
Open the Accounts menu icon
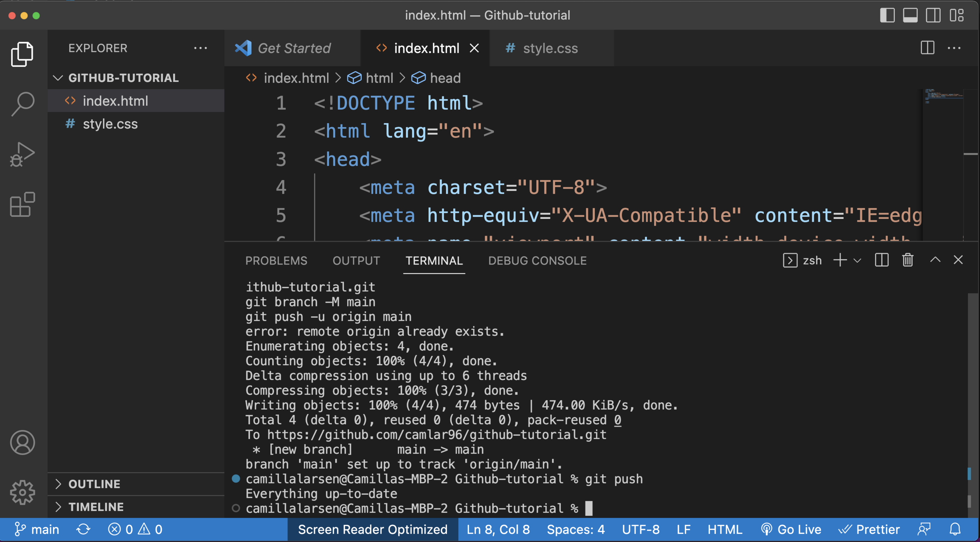pyautogui.click(x=22, y=442)
